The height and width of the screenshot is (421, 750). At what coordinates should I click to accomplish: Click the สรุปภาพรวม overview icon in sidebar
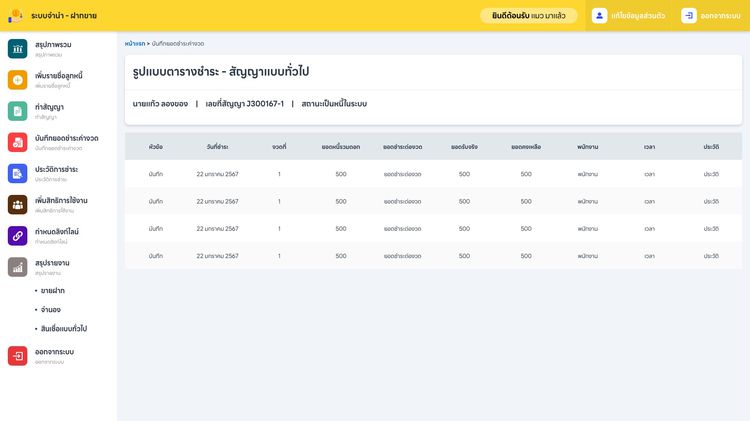(x=17, y=48)
